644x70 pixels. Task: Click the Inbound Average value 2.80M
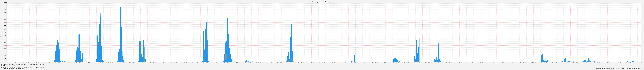click(x=30, y=65)
